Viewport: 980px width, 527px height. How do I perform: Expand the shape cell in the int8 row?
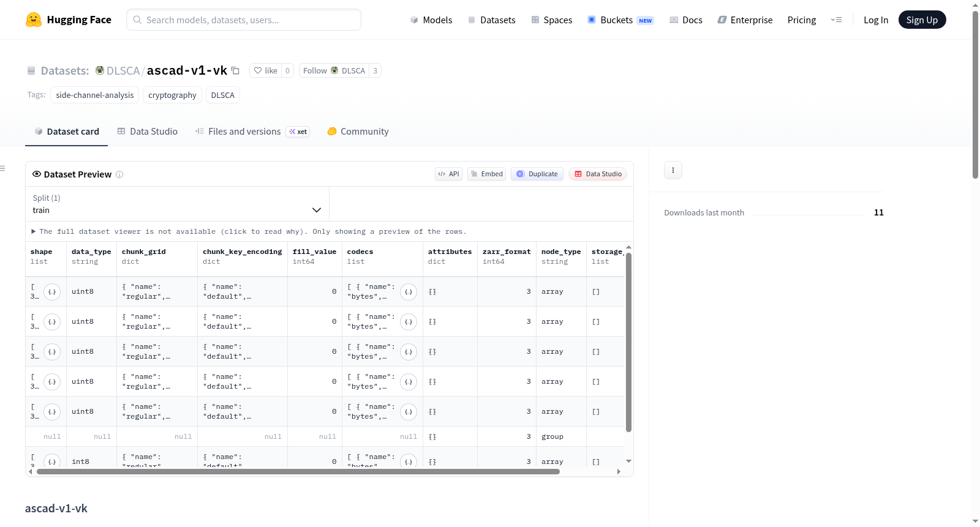coord(52,461)
